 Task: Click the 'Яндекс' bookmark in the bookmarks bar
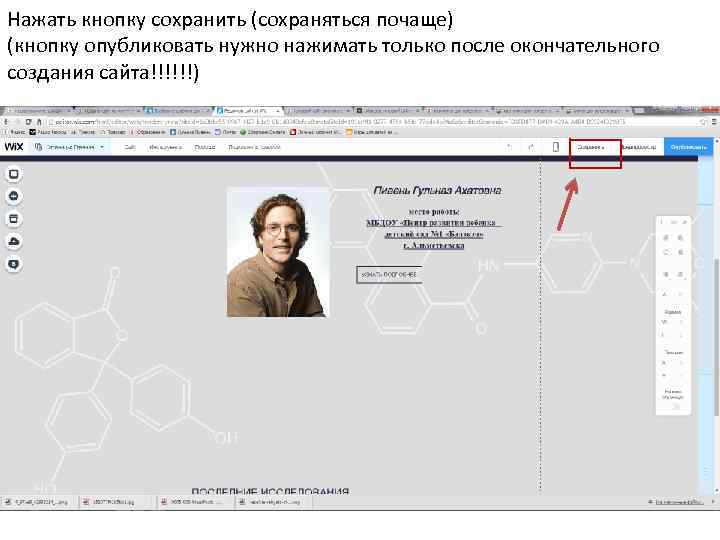click(x=14, y=132)
